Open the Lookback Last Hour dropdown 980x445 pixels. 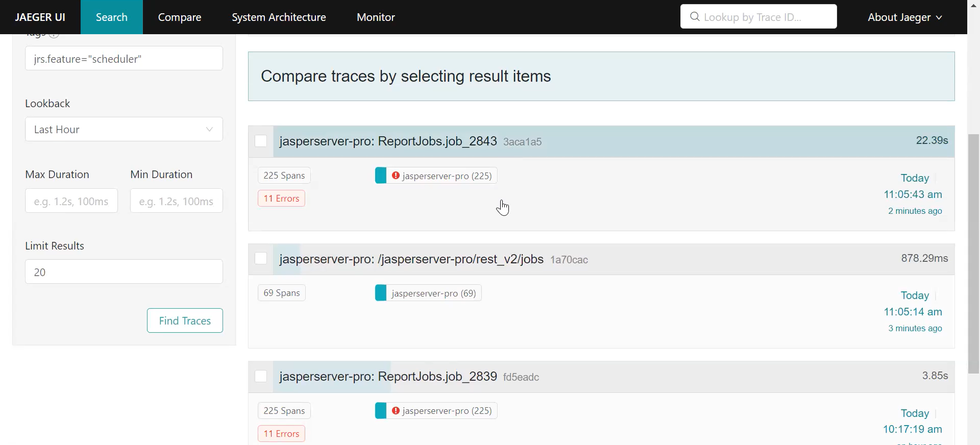tap(124, 129)
